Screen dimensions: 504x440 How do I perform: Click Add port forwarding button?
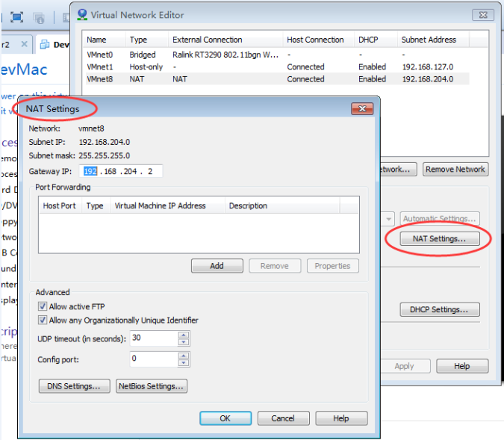(217, 266)
